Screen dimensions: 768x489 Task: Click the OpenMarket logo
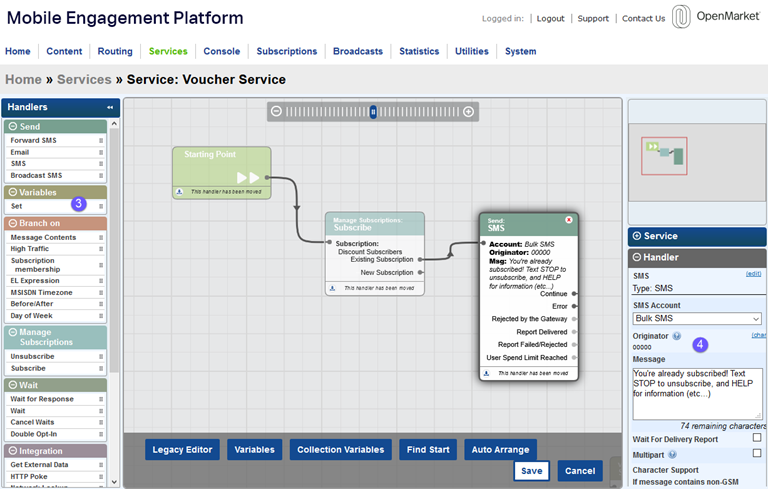716,17
